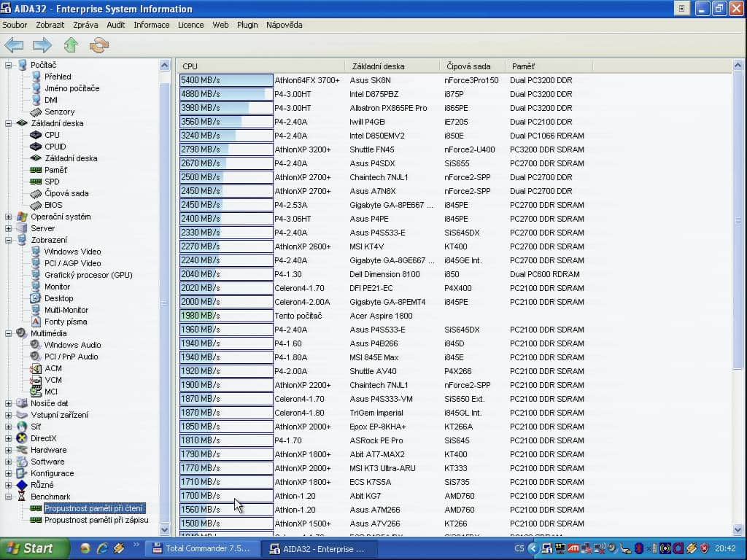Select Propustnost paměti při zápisu benchmark

click(96, 520)
